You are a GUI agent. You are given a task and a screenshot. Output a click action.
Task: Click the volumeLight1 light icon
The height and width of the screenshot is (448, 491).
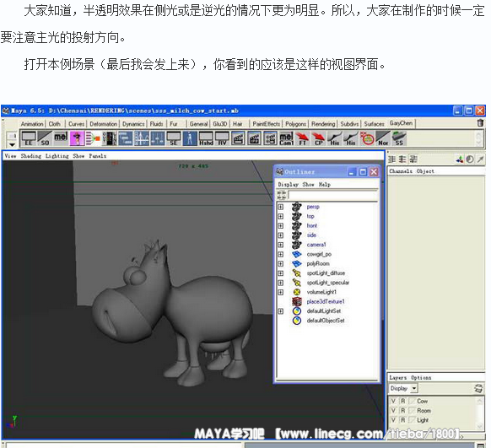(x=296, y=292)
